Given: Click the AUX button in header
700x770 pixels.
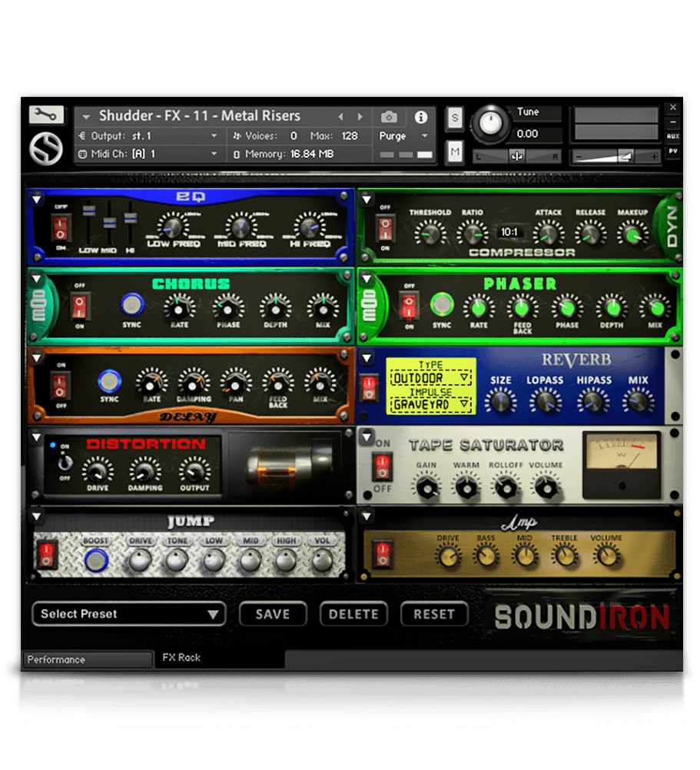Looking at the screenshot, I should point(672,136).
